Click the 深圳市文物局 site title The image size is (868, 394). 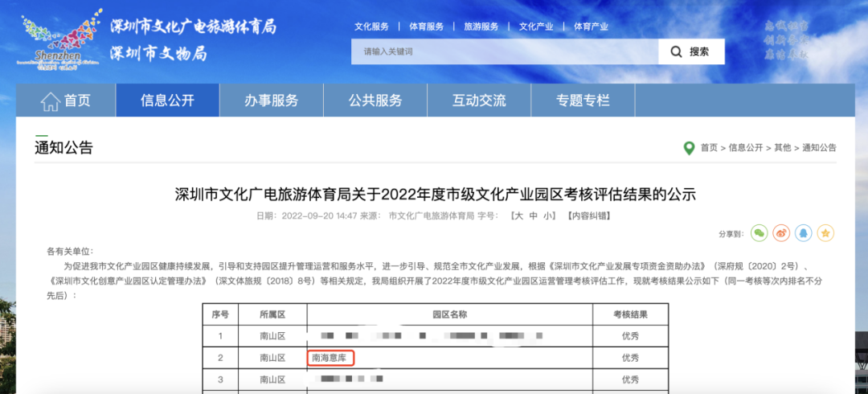click(x=158, y=53)
